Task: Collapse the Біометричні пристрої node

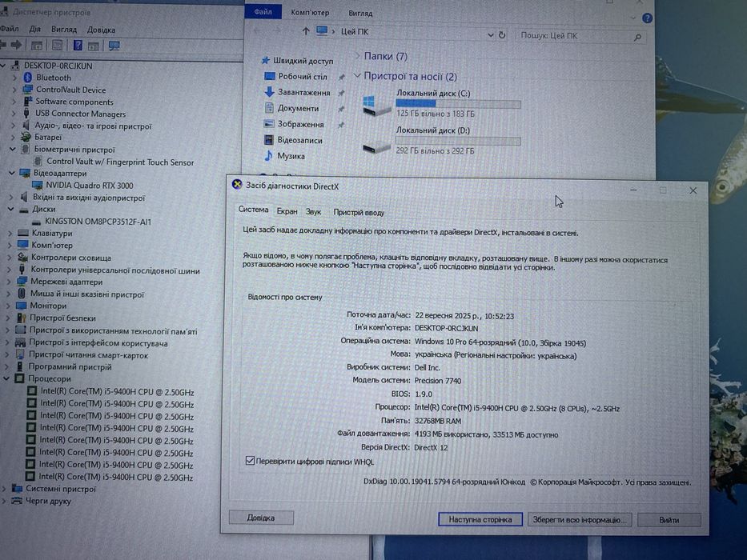Action: [x=13, y=149]
